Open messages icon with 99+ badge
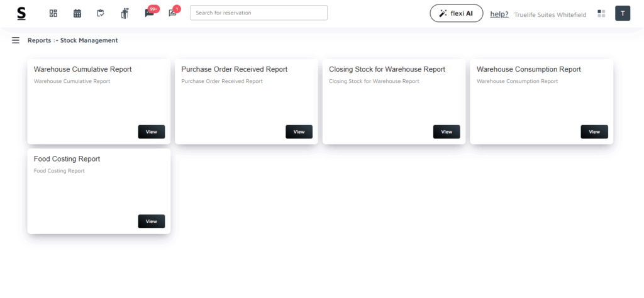Screen dimensions: 644x298 coord(149,13)
